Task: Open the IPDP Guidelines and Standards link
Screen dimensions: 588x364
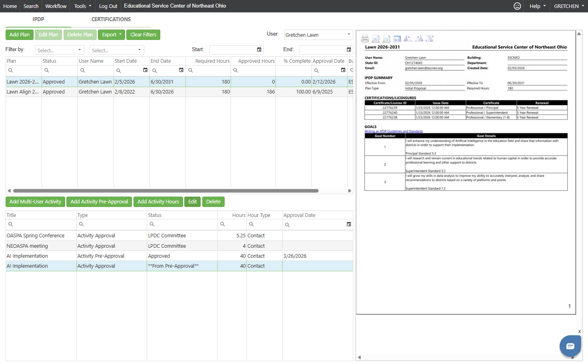Action: point(394,131)
